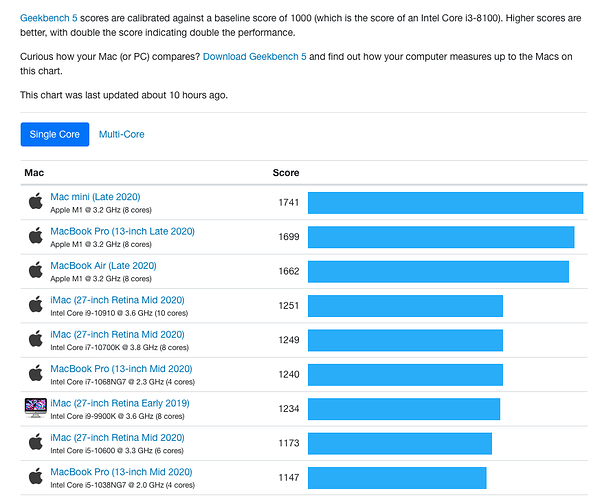Screen dimensions: 602x500
Task: Open the Geekbench 5 link in intro text
Action: tap(48, 18)
